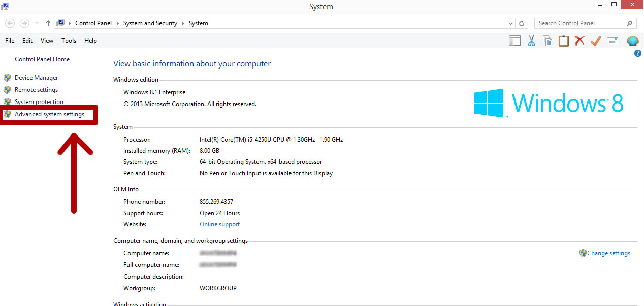Image resolution: width=644 pixels, height=306 pixels.
Task: Click the 'System type:' label
Action: 141,162
